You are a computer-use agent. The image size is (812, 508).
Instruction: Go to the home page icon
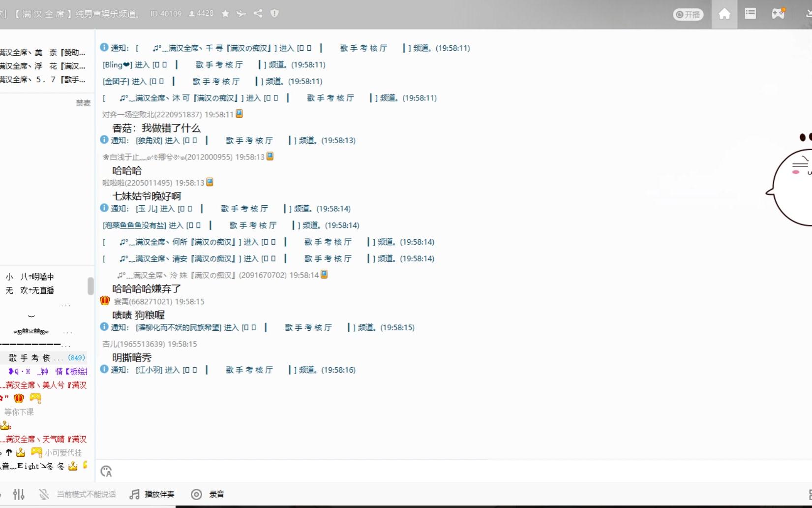(x=724, y=14)
